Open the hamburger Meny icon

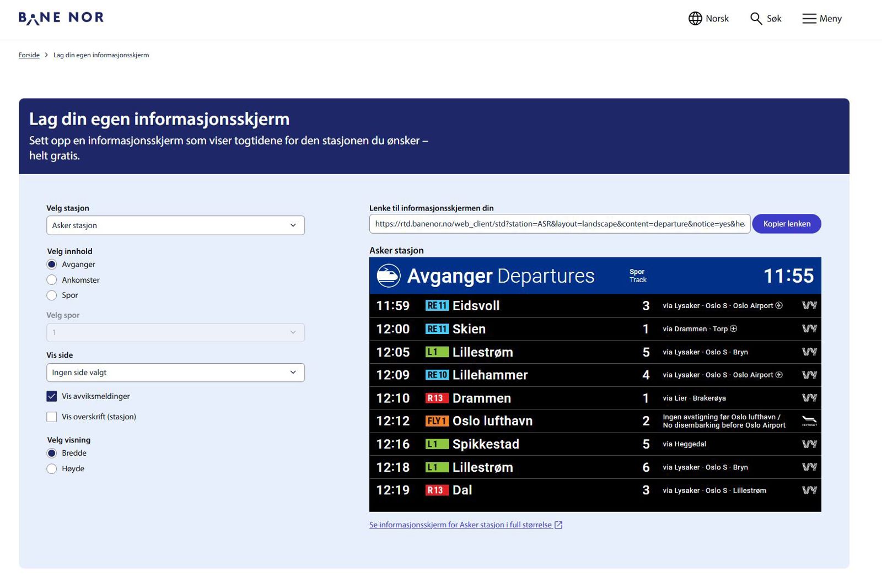[809, 19]
